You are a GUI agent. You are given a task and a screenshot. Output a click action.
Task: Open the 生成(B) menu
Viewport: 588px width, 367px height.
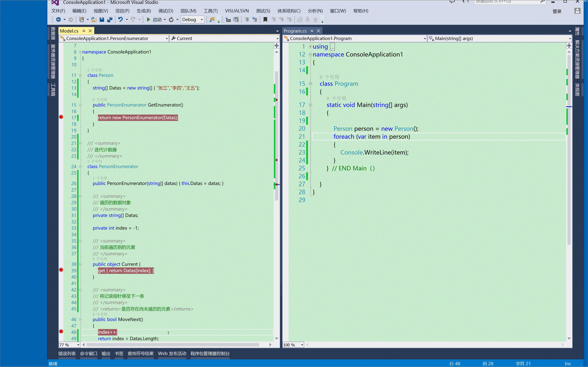pyautogui.click(x=144, y=11)
